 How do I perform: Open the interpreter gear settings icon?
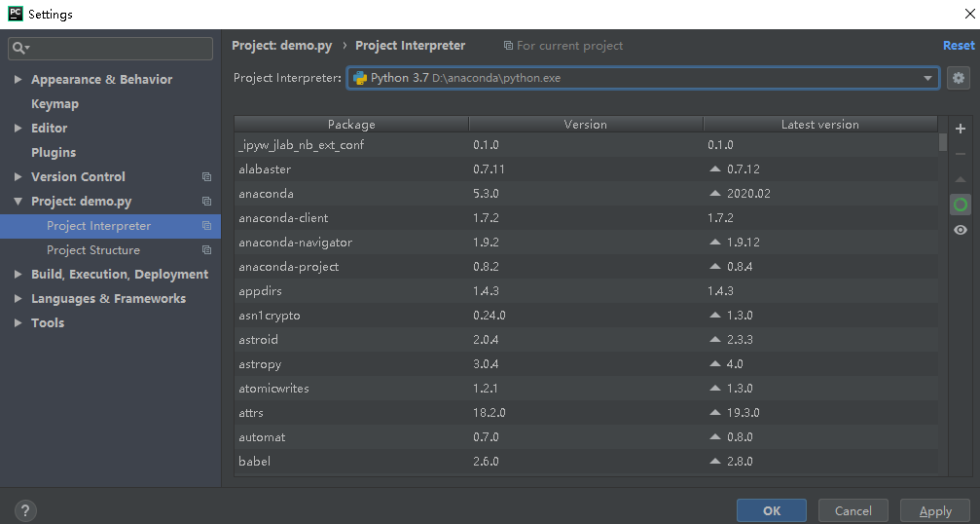tap(959, 78)
